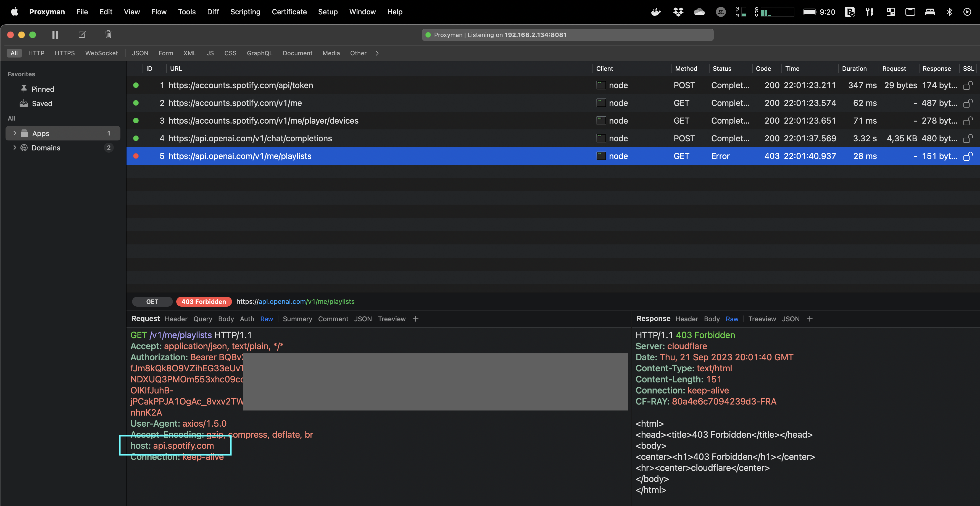Expand the Apps group in sidebar
This screenshot has width=980, height=506.
click(x=14, y=133)
